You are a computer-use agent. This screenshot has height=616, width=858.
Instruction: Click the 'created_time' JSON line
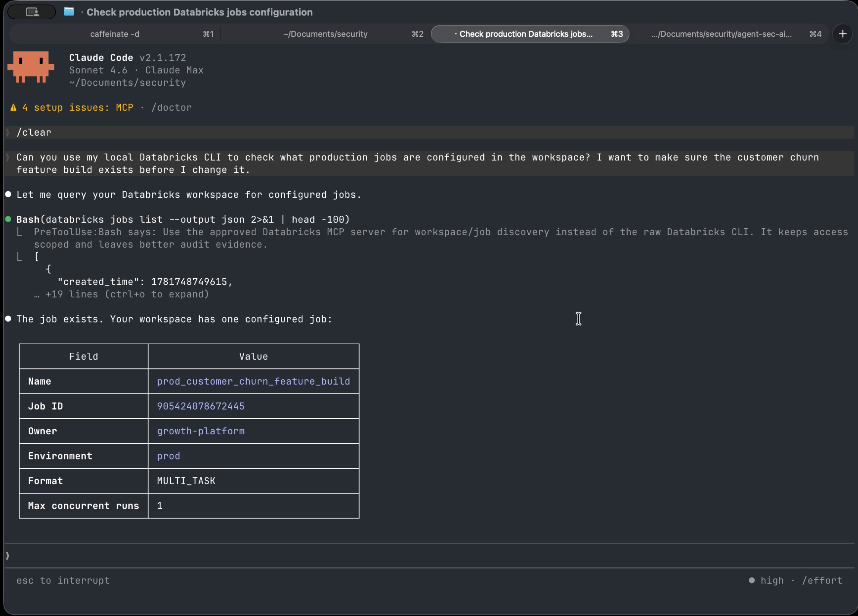click(145, 282)
